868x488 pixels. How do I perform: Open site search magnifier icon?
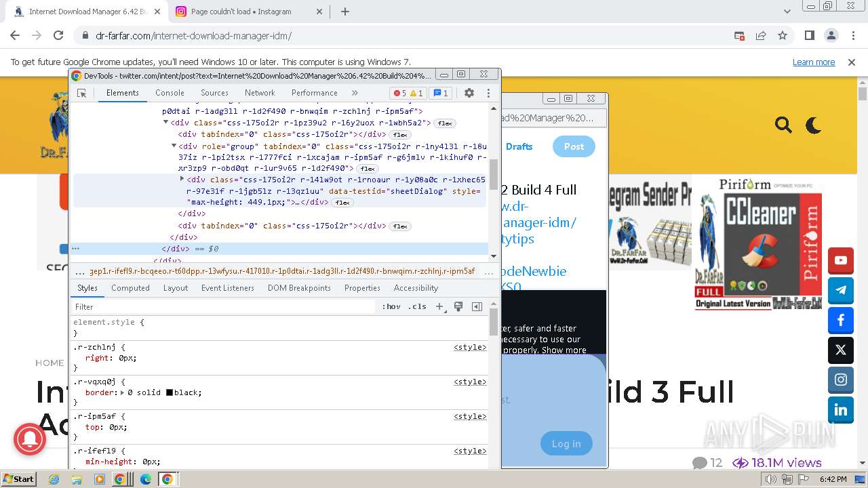(783, 125)
